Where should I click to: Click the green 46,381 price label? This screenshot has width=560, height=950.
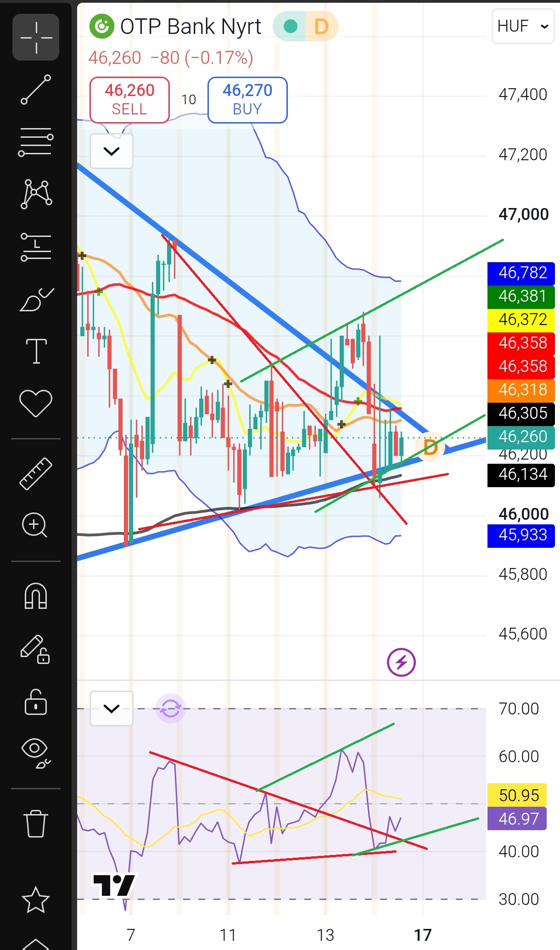click(x=521, y=296)
